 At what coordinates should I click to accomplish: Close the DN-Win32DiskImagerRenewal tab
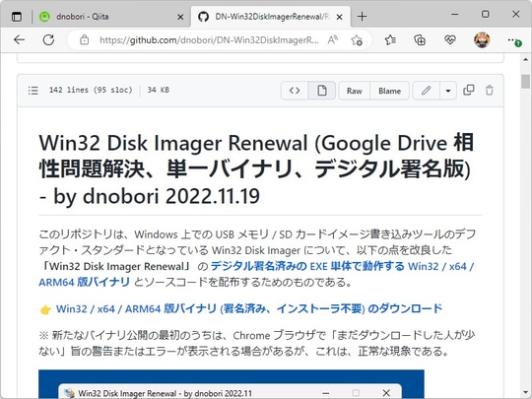(339, 17)
